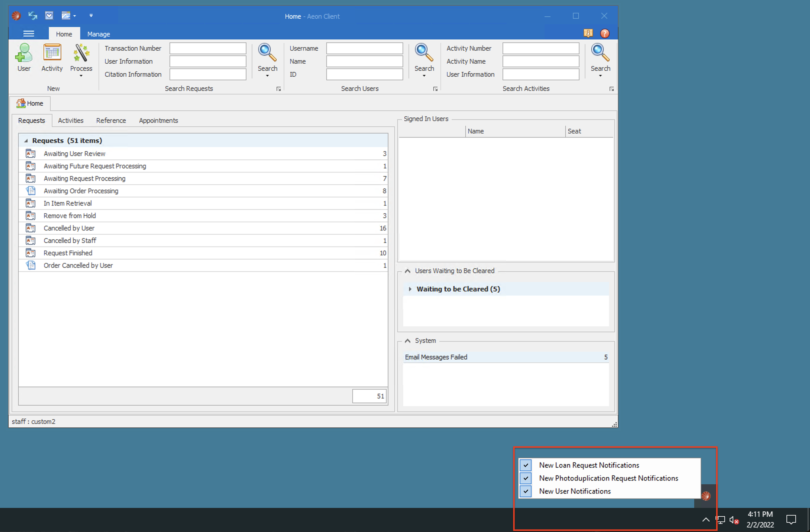Toggle New Photoduplication Request Notifications
Image resolution: width=810 pixels, height=532 pixels.
point(525,478)
